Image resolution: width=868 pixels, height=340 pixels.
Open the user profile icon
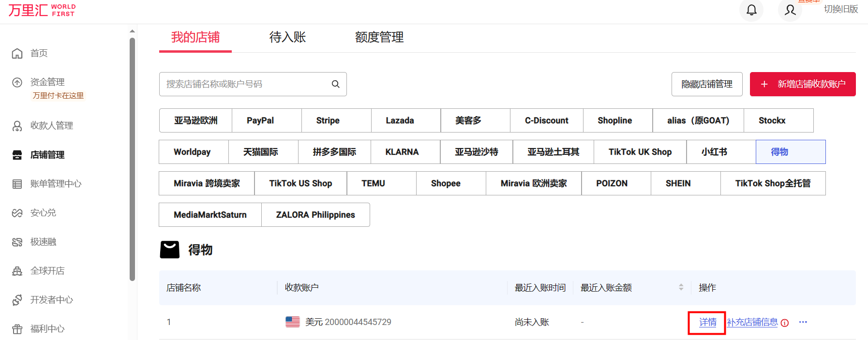pos(790,10)
